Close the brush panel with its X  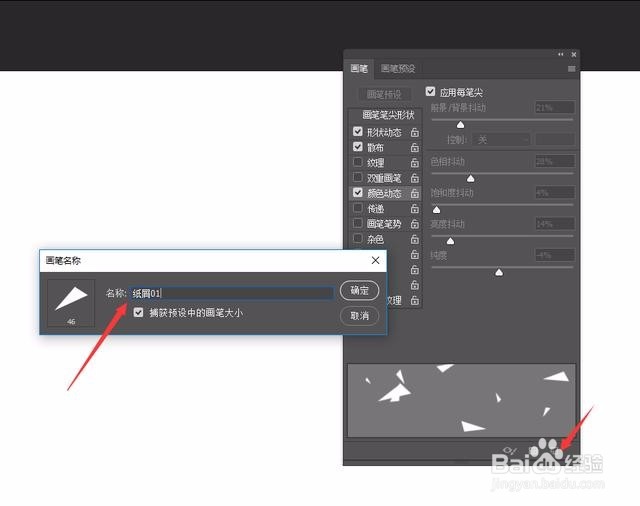[573, 54]
